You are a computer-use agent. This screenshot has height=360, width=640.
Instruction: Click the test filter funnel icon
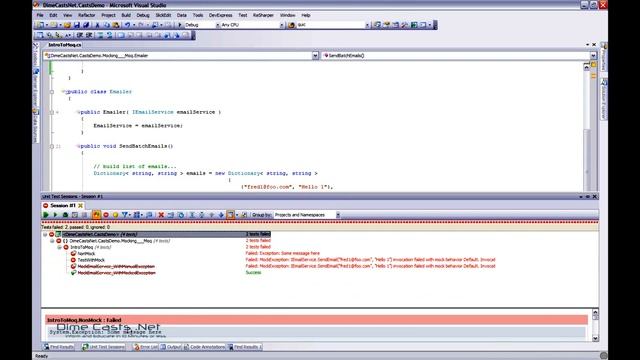125,215
